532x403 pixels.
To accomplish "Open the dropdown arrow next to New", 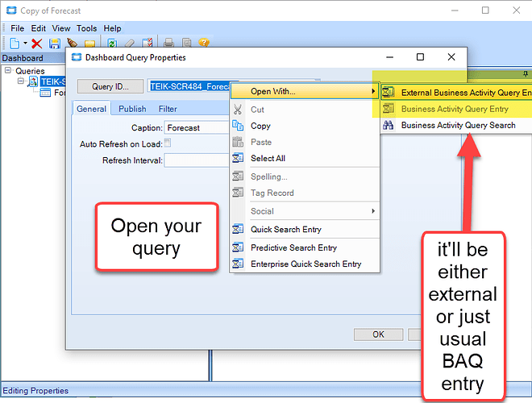I will tap(25, 43).
